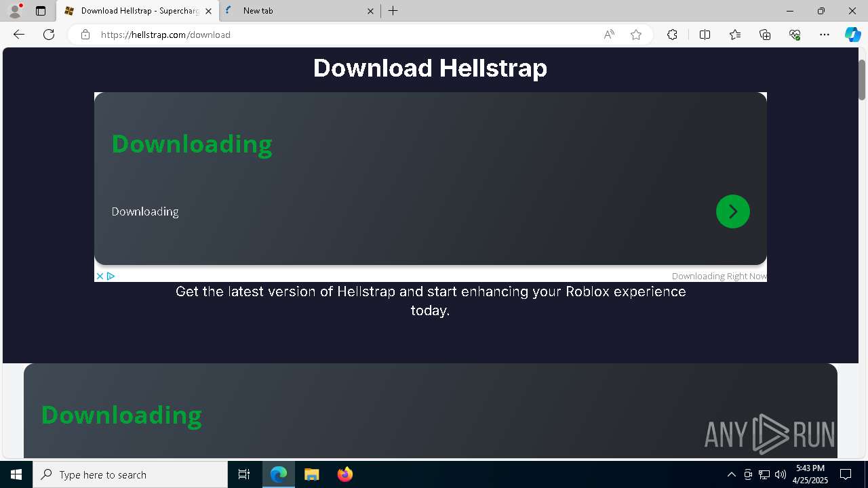Activate Read aloud icon
The height and width of the screenshot is (488, 868).
609,35
